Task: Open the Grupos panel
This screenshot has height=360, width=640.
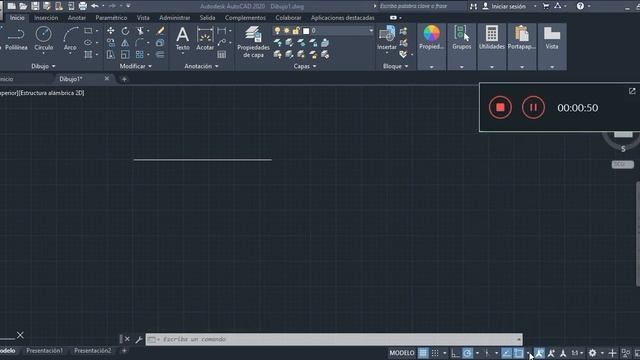Action: [x=462, y=39]
